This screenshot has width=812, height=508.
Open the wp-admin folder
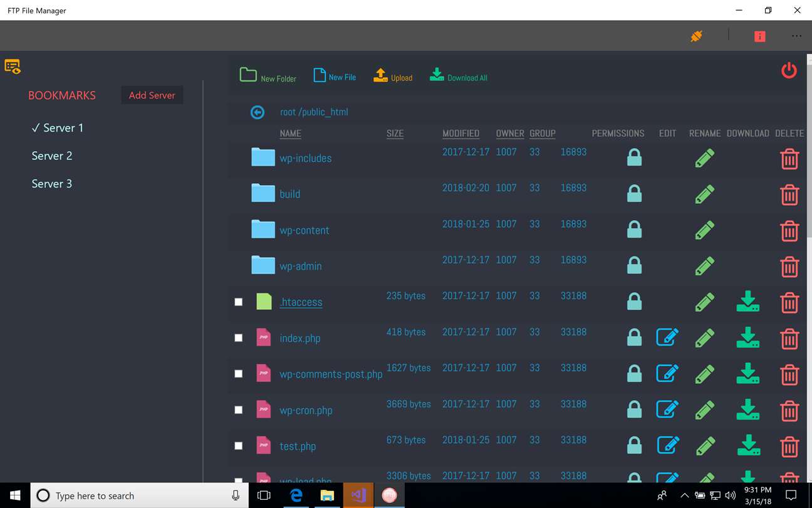(x=301, y=266)
